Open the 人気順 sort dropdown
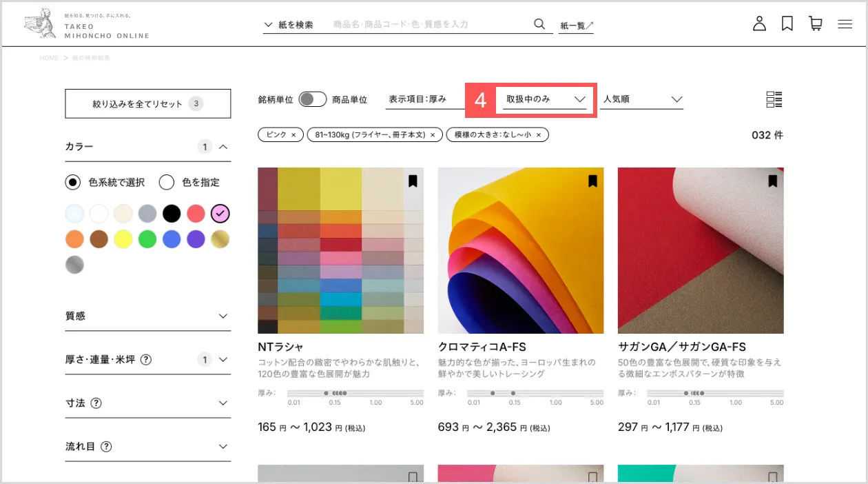 coord(642,99)
